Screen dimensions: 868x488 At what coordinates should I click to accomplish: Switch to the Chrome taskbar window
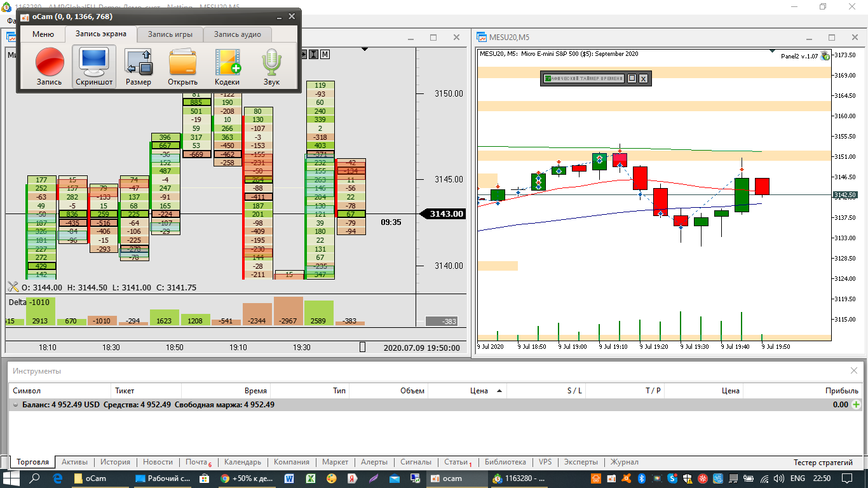click(247, 478)
